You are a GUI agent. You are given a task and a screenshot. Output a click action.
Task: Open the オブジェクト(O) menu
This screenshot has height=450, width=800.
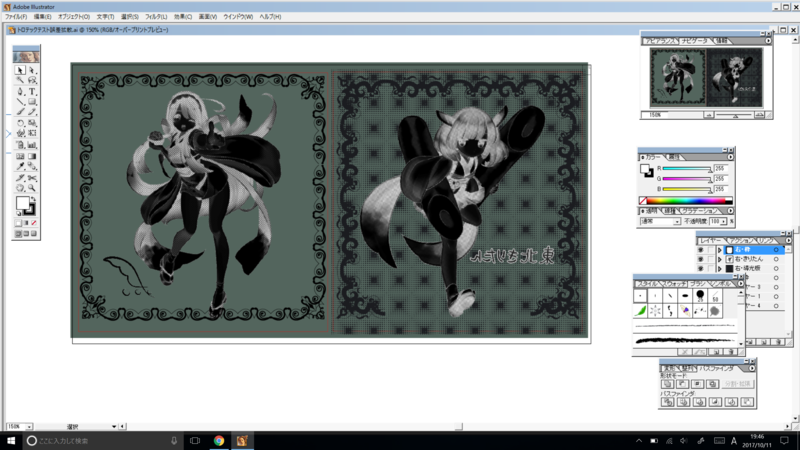click(x=73, y=17)
